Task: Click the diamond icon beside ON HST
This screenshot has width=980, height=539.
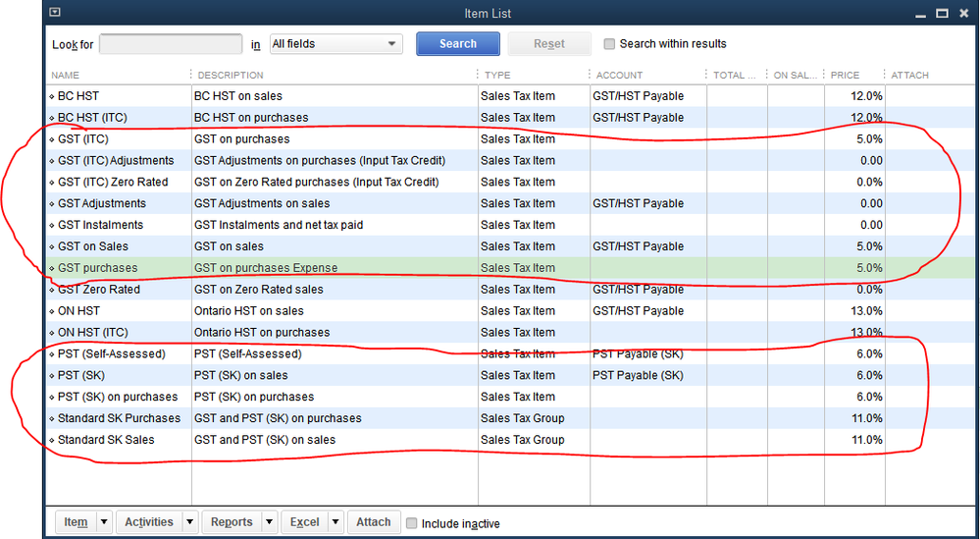Action: click(52, 311)
